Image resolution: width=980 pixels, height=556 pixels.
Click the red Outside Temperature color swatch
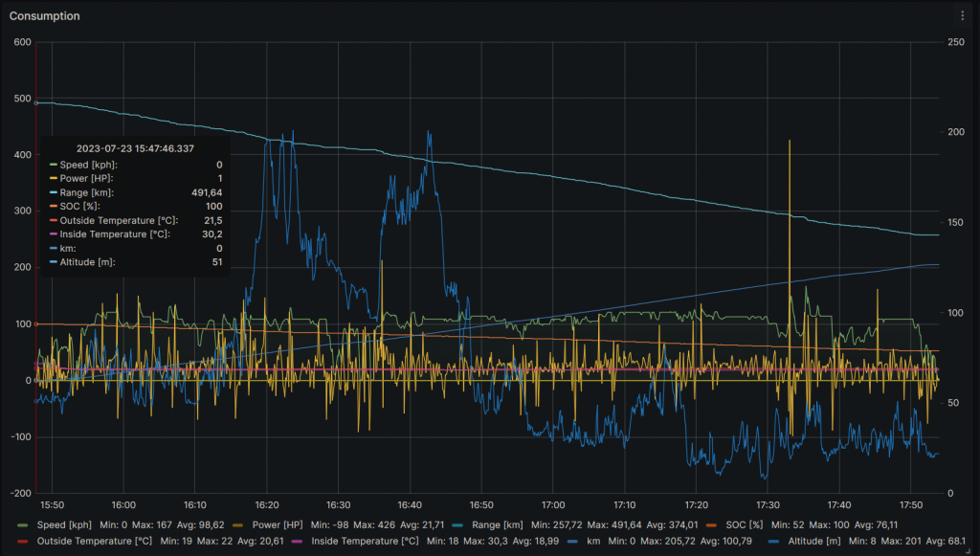pyautogui.click(x=24, y=541)
